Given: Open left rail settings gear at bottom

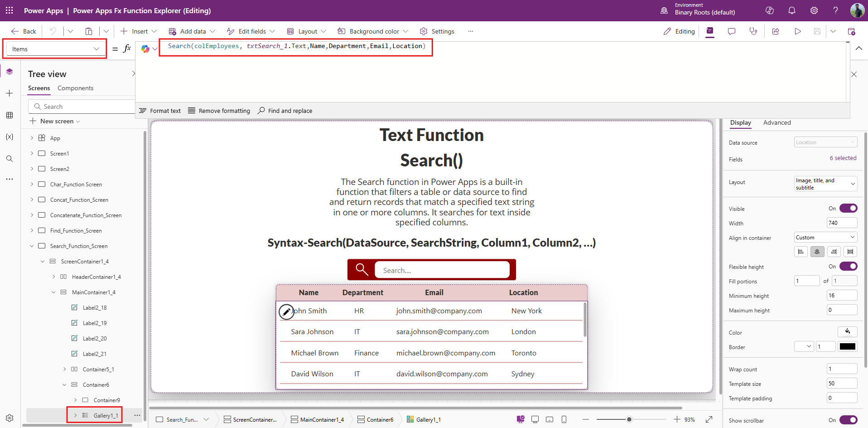Looking at the screenshot, I should pos(10,418).
